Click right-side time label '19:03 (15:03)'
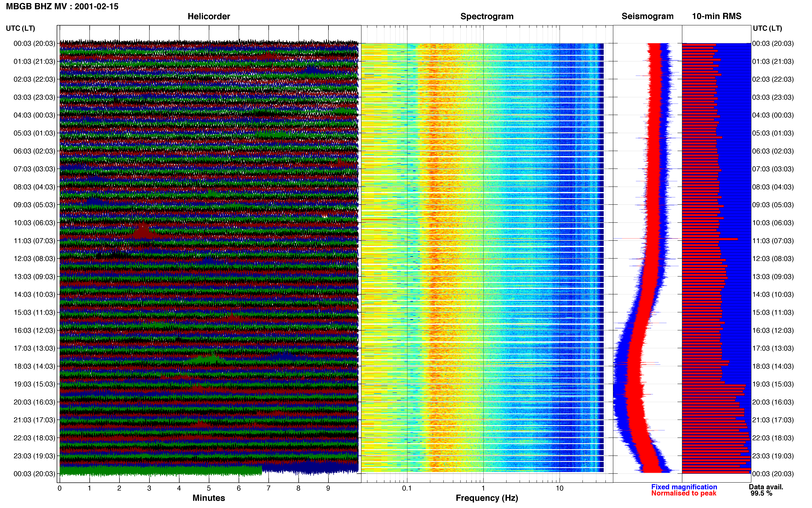 [773, 384]
